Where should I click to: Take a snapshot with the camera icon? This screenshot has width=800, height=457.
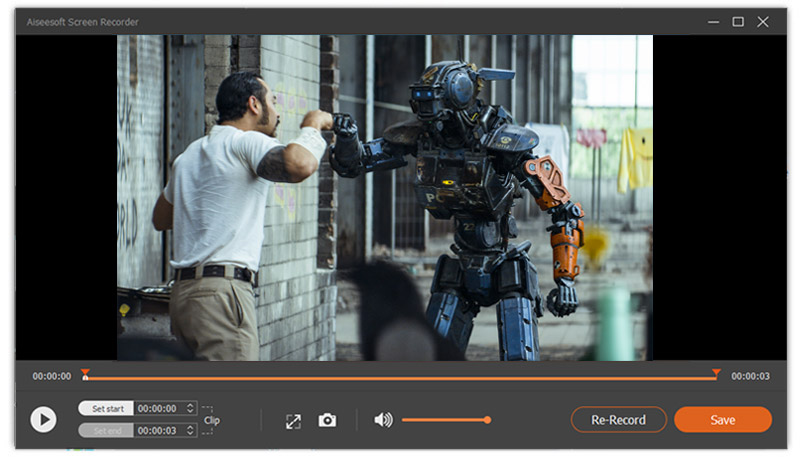click(x=327, y=421)
